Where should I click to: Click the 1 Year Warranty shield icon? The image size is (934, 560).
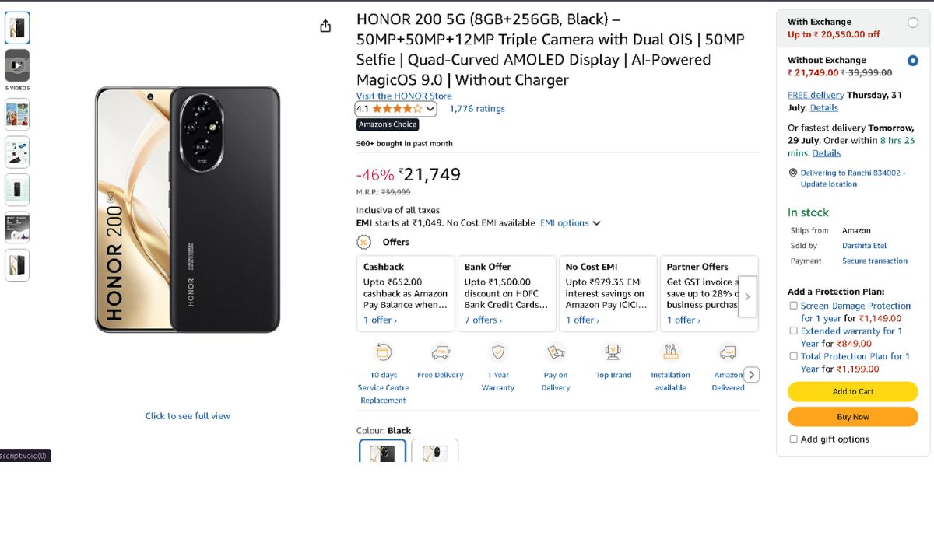pyautogui.click(x=498, y=352)
